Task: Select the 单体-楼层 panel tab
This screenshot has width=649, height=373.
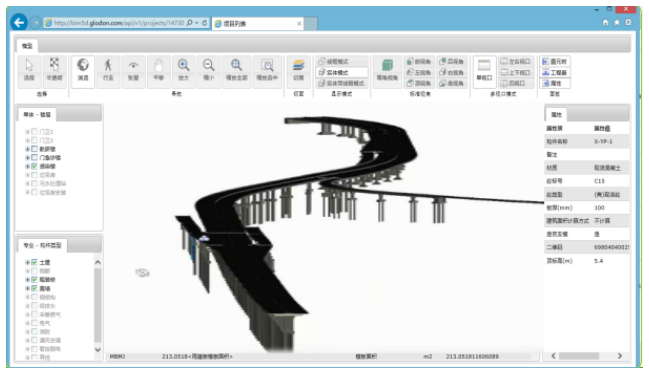Action: pyautogui.click(x=37, y=115)
